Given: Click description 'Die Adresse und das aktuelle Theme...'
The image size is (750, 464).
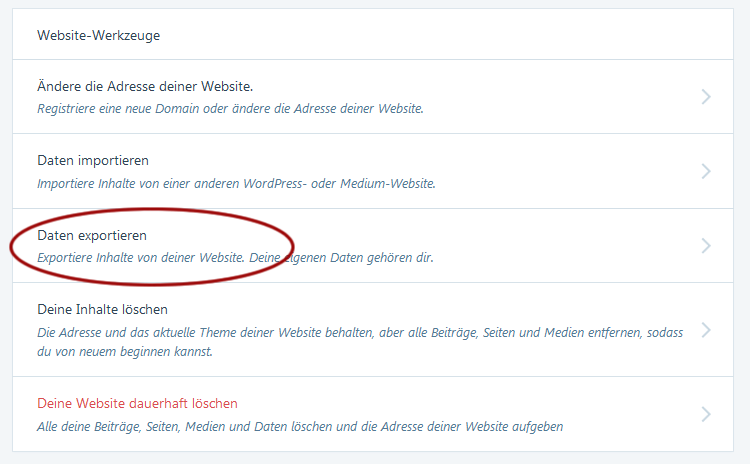Looking at the screenshot, I should point(360,342).
